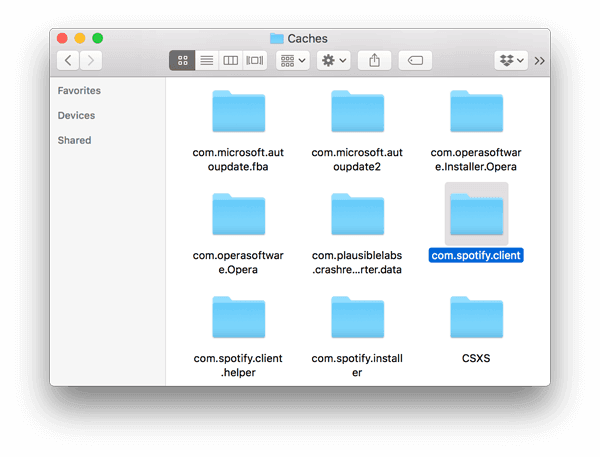Screen dimensions: 600x457
Task: Select the com.operasoftware.Installer.Opera folder icon
Action: pos(476,111)
